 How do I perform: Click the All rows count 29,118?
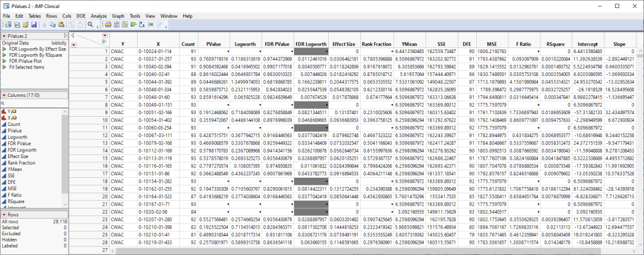click(60, 221)
